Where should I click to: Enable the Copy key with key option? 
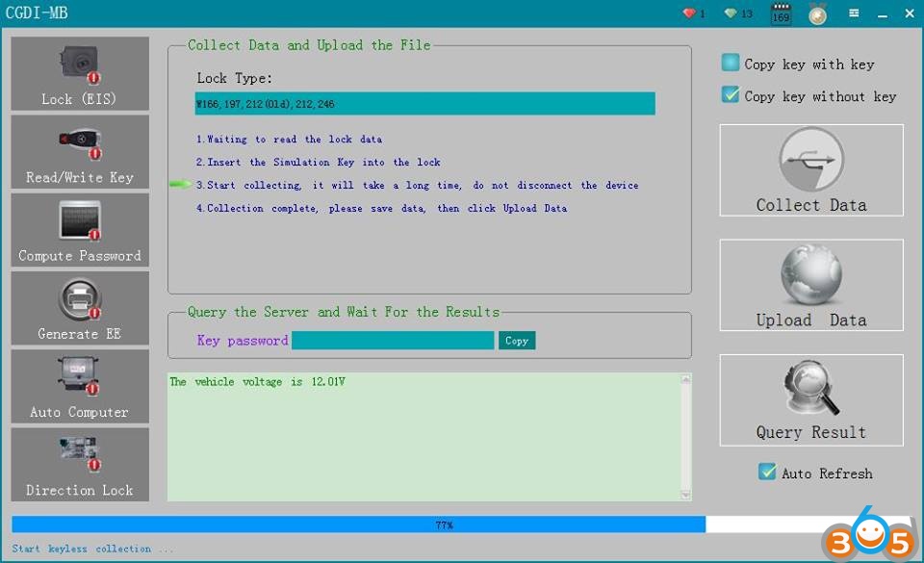731,64
